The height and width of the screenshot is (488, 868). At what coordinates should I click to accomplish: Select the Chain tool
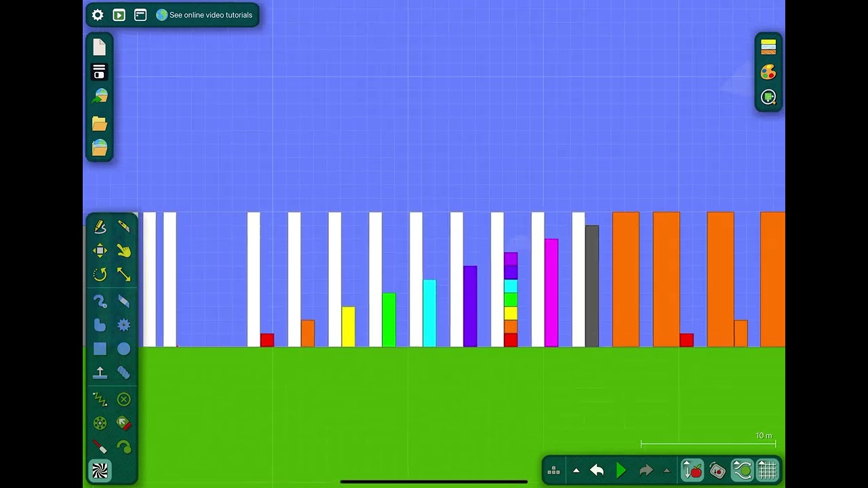tap(123, 373)
